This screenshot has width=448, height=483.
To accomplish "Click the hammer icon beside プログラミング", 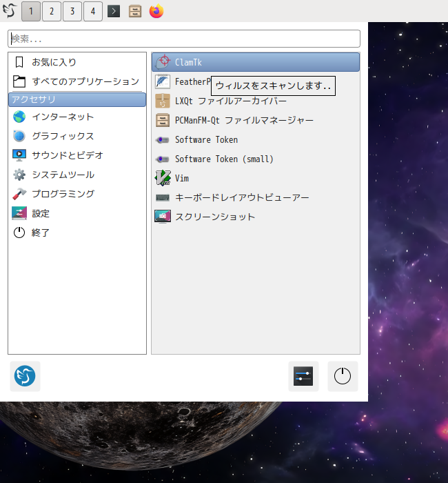I will [x=19, y=194].
